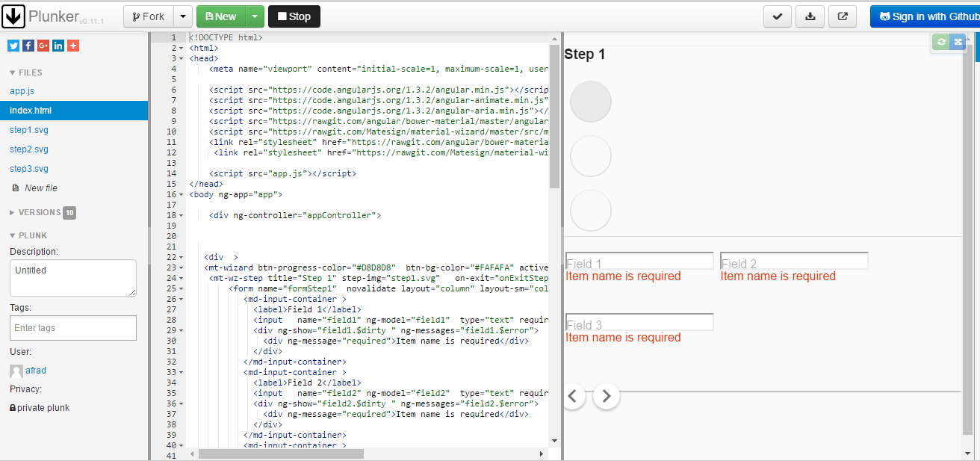Screen dimensions: 980x461
Task: Click the versions count badge 10
Action: 69,213
